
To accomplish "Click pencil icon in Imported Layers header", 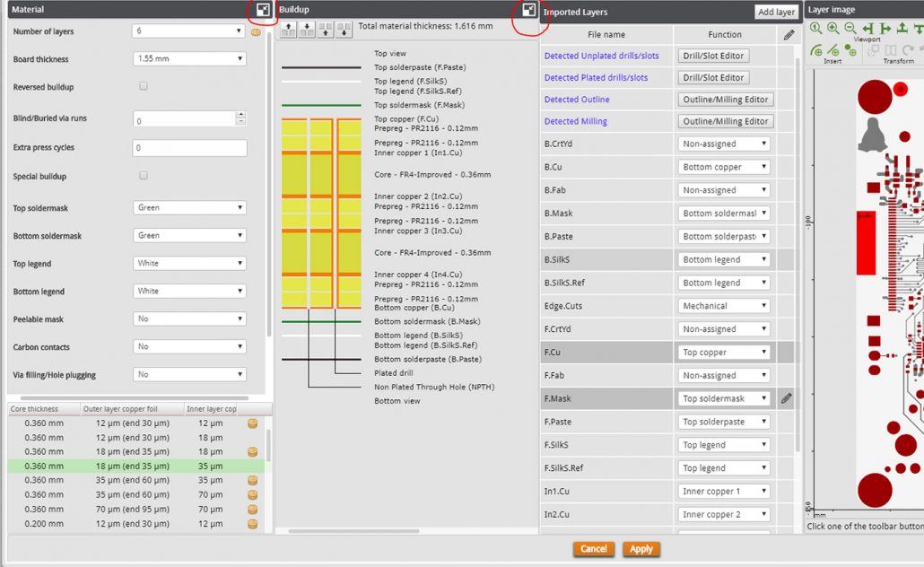I will click(789, 35).
